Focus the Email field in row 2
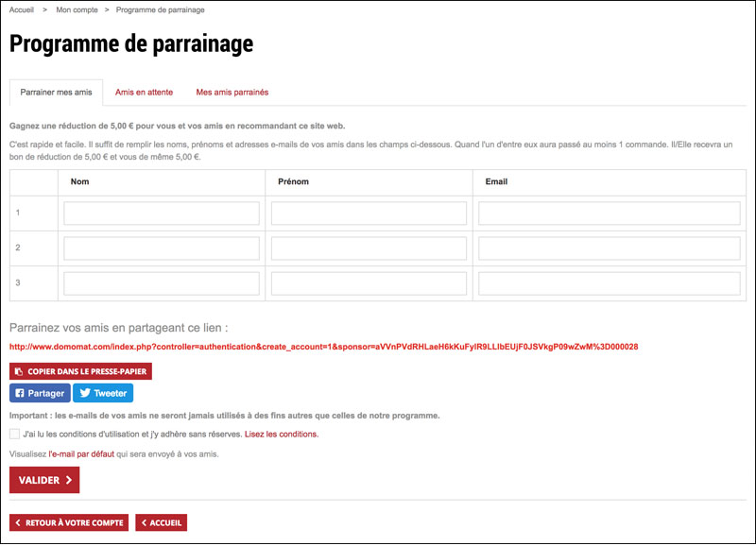Viewport: 756px width, 546px height. coord(609,248)
